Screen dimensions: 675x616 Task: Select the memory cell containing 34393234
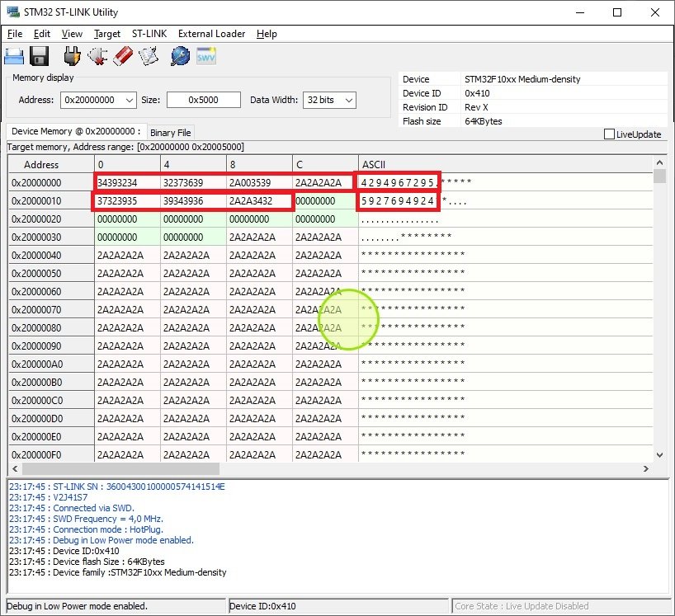tap(127, 183)
